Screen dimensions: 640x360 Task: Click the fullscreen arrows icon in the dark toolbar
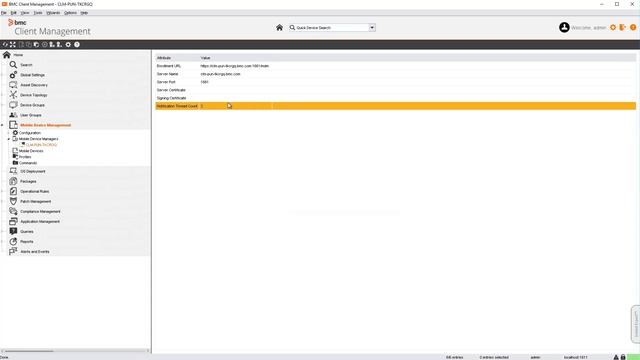[x=13, y=44]
